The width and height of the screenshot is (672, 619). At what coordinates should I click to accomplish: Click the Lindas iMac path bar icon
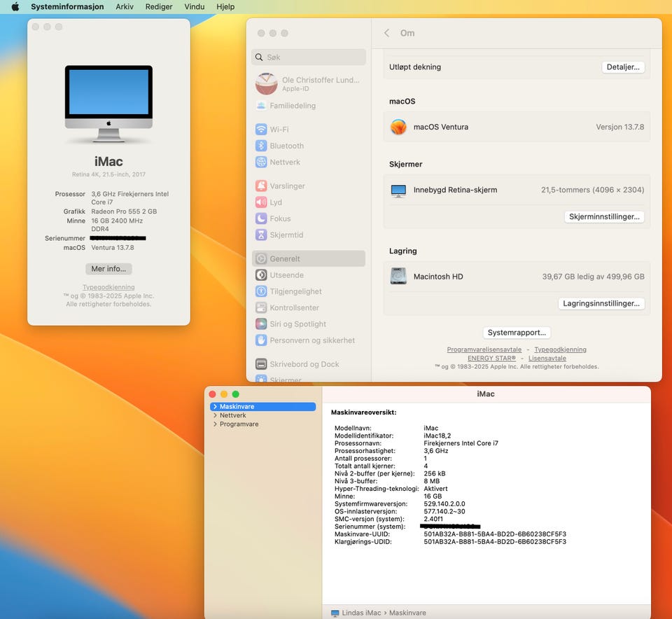pos(335,613)
